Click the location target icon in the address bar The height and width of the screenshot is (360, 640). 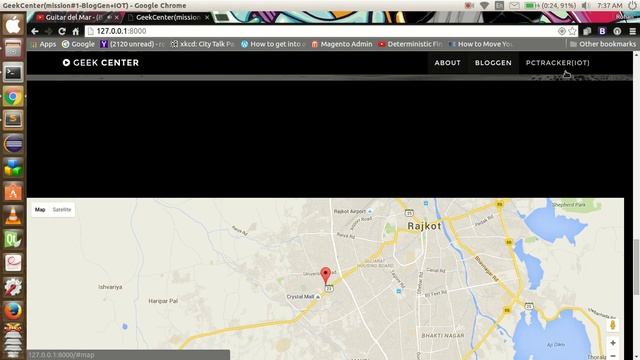(x=562, y=31)
